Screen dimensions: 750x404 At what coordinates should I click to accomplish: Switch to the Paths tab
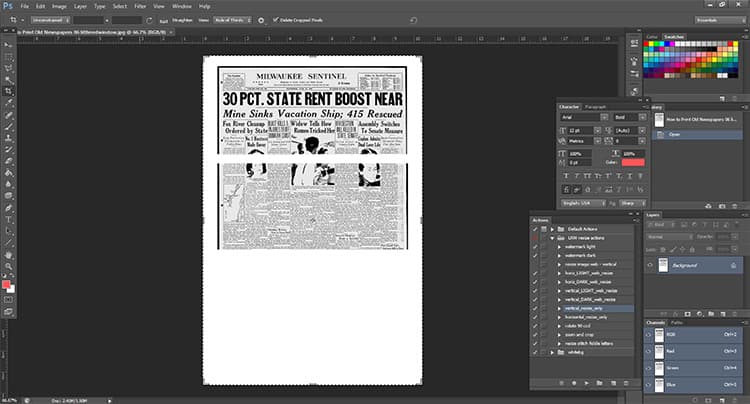(677, 323)
